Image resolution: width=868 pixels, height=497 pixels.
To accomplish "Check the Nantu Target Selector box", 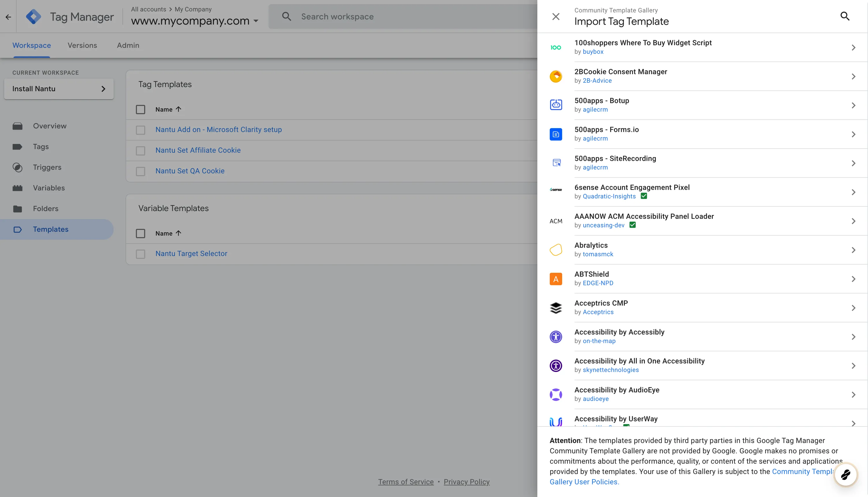I will pos(140,254).
